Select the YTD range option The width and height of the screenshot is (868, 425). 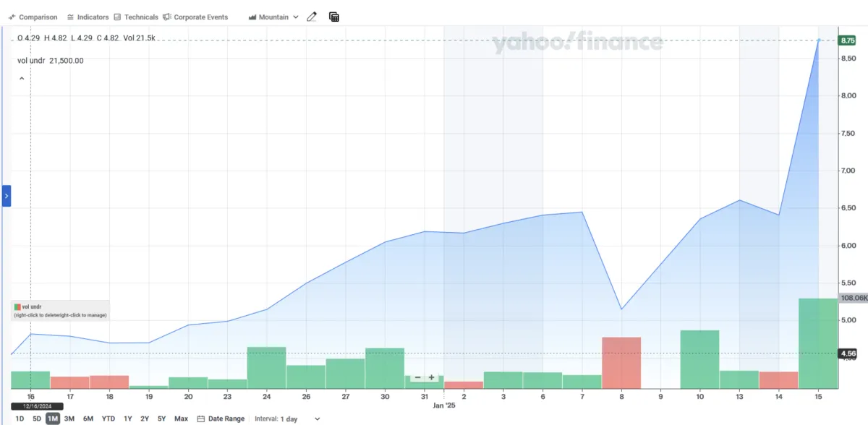(x=108, y=418)
